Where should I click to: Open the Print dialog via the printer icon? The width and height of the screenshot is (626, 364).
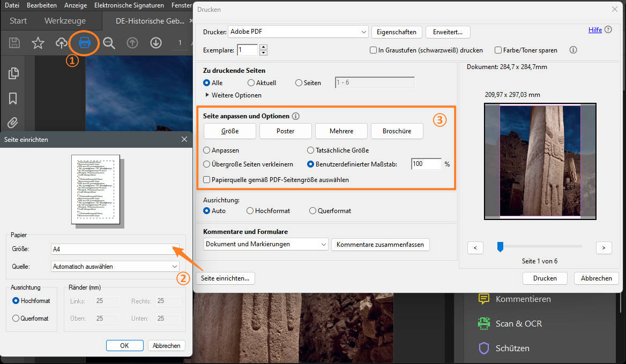click(x=84, y=43)
